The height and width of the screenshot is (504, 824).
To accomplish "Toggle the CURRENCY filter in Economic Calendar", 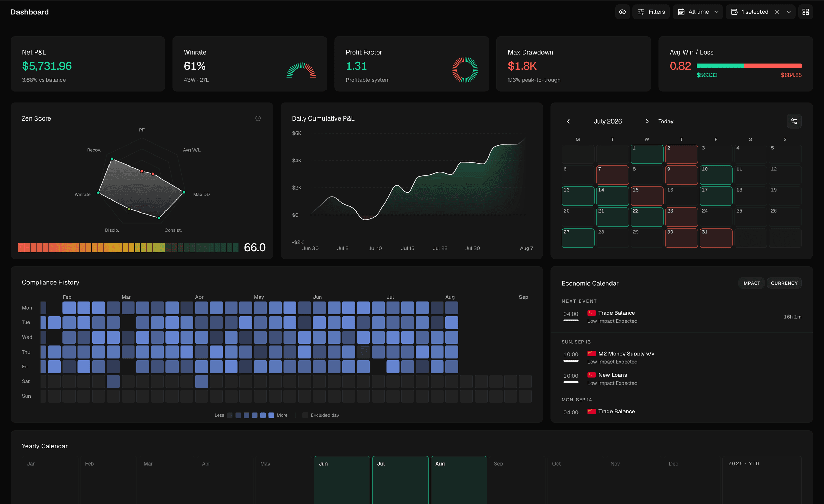I will pyautogui.click(x=784, y=283).
